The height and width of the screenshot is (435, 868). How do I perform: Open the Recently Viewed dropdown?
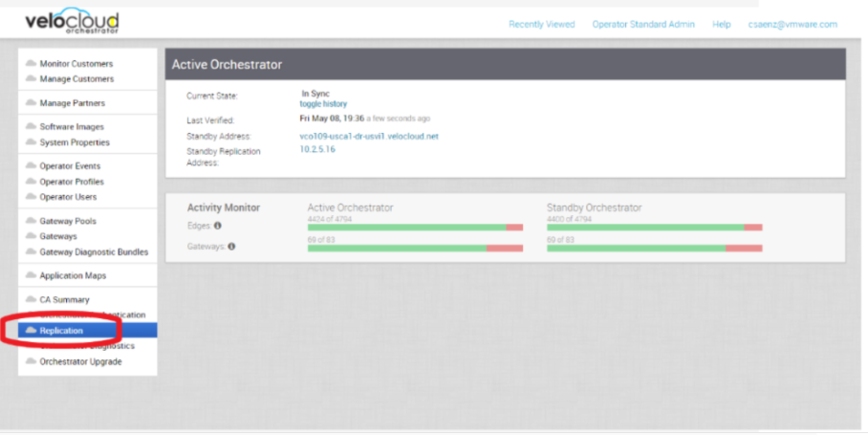(x=541, y=24)
